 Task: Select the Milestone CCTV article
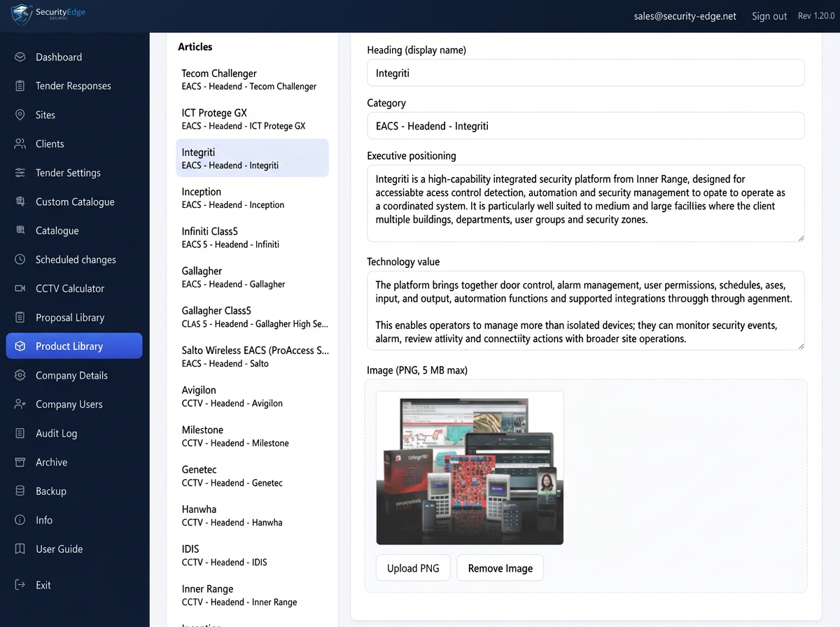click(x=252, y=436)
